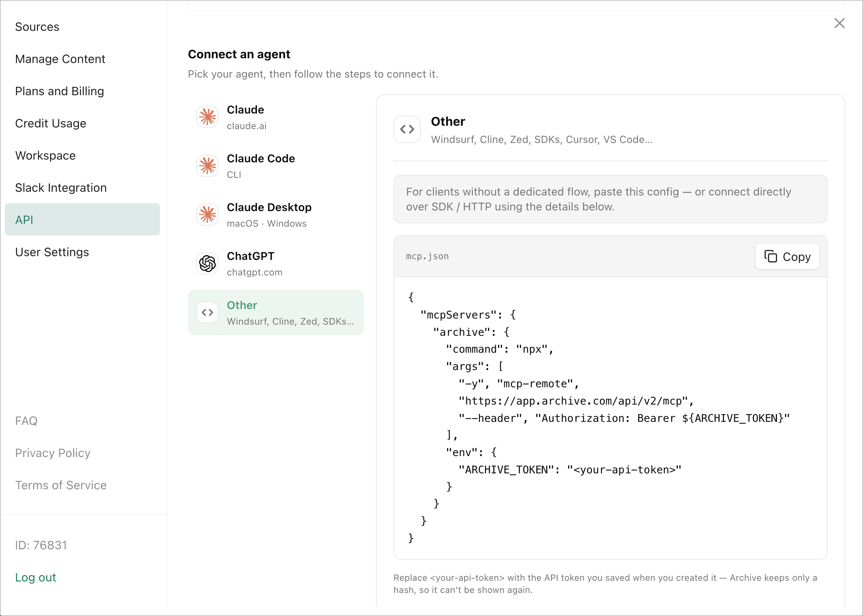
Task: Open the Terms of Service link
Action: coord(61,486)
